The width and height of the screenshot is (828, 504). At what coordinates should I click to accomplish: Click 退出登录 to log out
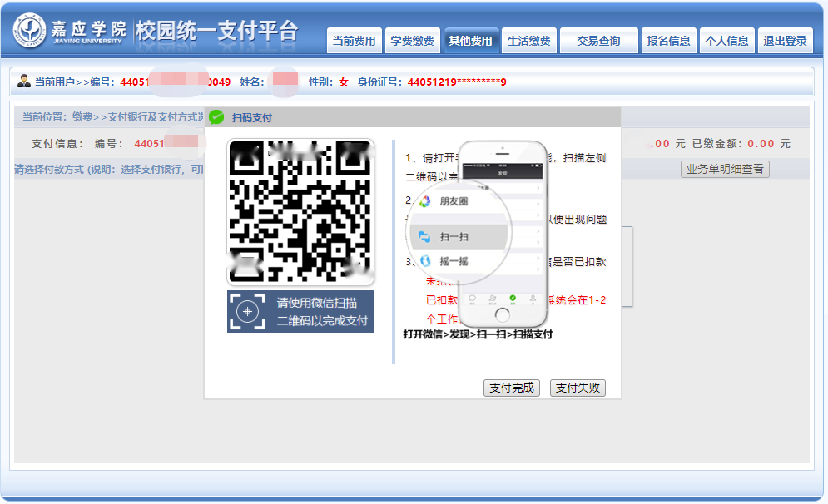tap(785, 41)
